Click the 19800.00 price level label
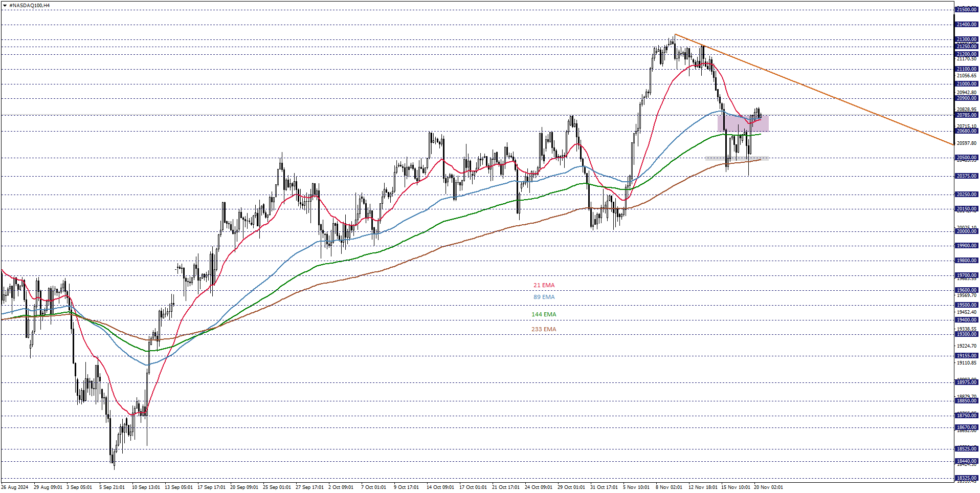Screen dimensions: 980x493 point(966,261)
